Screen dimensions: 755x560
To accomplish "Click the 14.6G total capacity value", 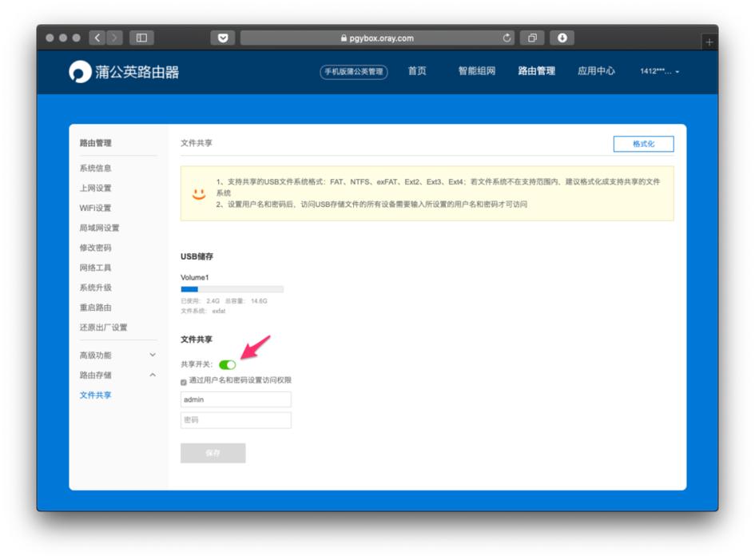I will pyautogui.click(x=259, y=301).
